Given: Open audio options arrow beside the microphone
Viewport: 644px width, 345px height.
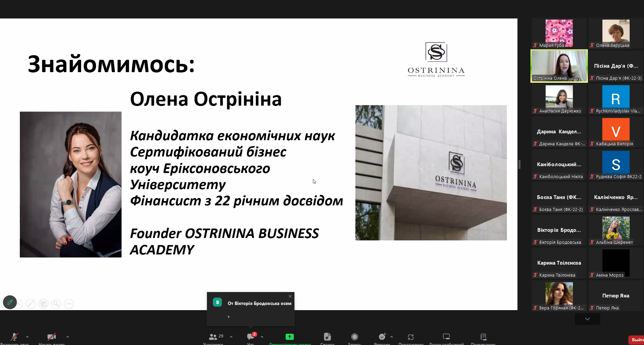Looking at the screenshot, I should pyautogui.click(x=27, y=337).
